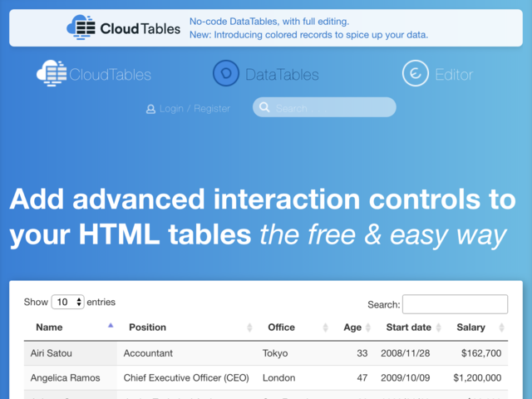Click the magnifying glass search icon
The width and height of the screenshot is (532, 399).
coord(264,107)
